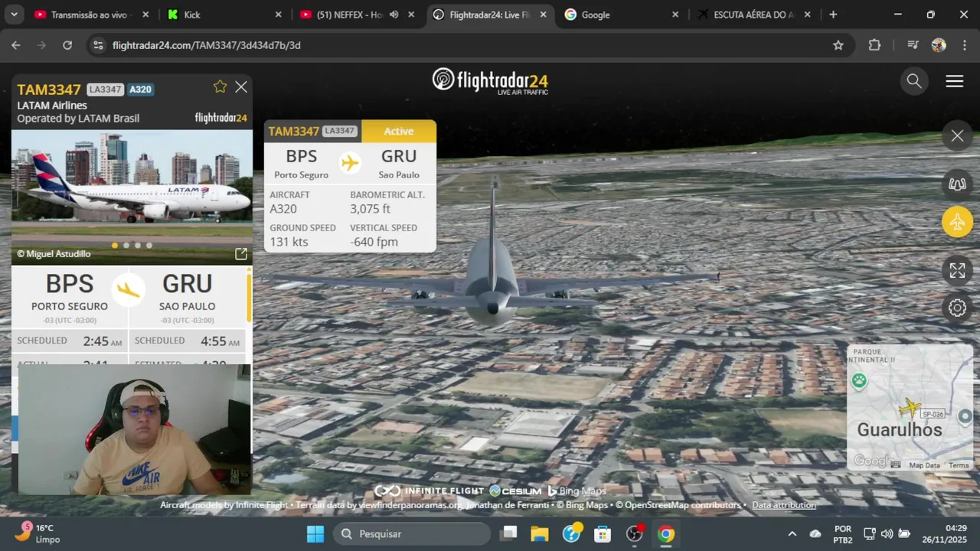Image resolution: width=980 pixels, height=551 pixels.
Task: Click the barometric altitude 3,075 ft
Action: [371, 209]
